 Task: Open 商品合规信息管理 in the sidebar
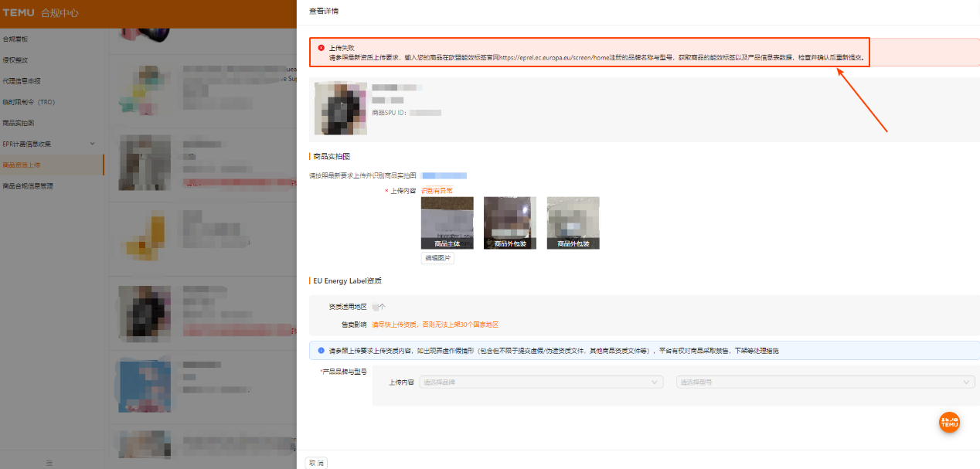(28, 185)
